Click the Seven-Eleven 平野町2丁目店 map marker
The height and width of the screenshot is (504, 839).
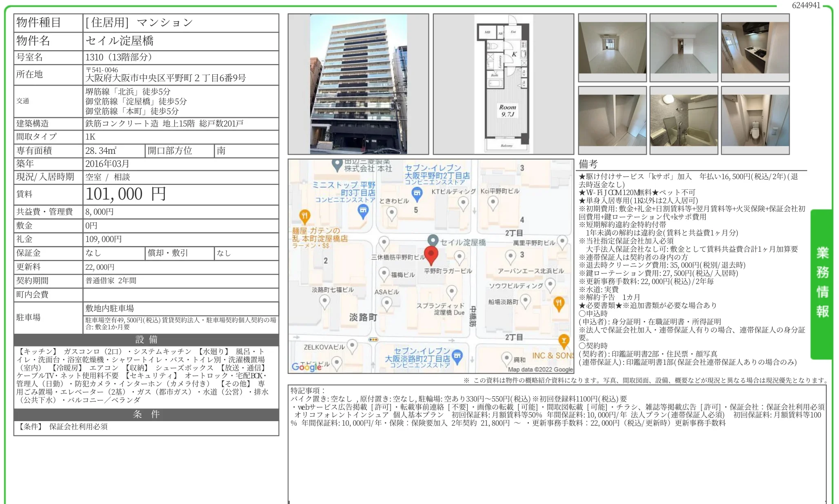(417, 193)
